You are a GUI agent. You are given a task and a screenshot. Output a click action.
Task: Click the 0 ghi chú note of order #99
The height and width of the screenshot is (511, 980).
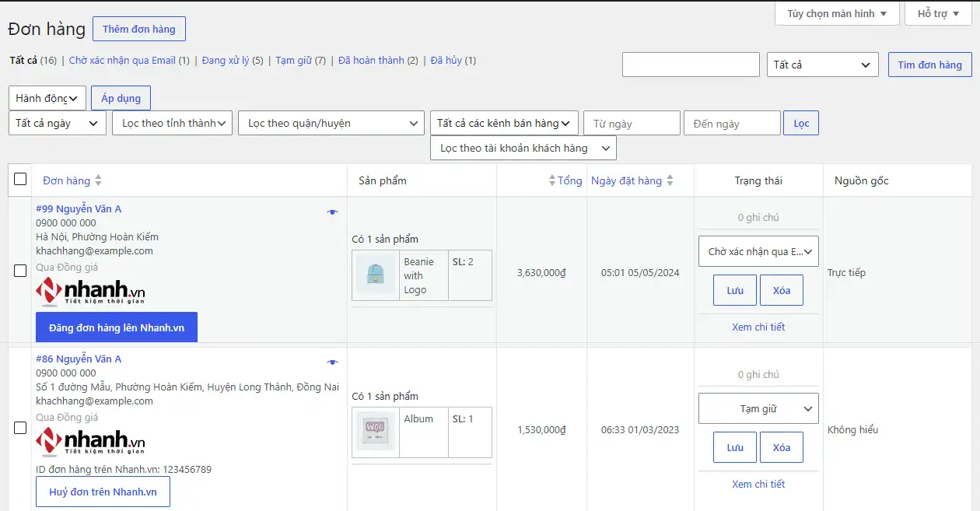point(758,218)
